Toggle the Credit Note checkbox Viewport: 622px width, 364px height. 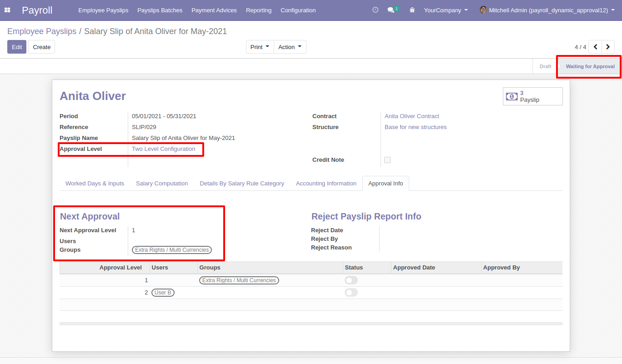coord(387,160)
